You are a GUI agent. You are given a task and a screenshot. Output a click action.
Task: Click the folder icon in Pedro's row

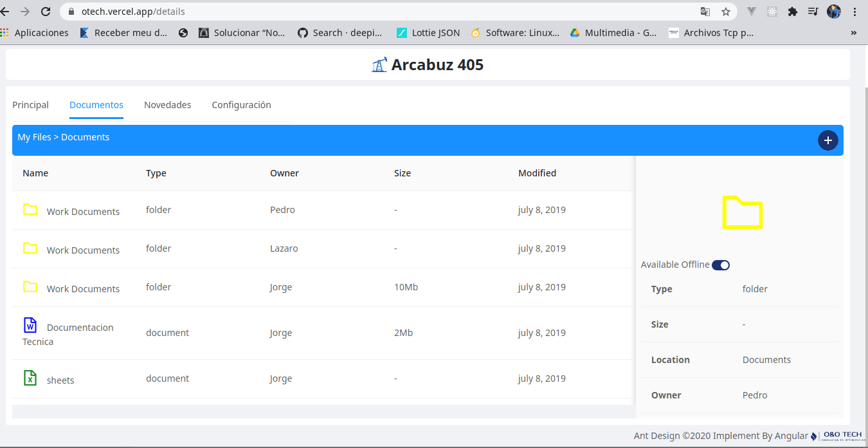30,210
